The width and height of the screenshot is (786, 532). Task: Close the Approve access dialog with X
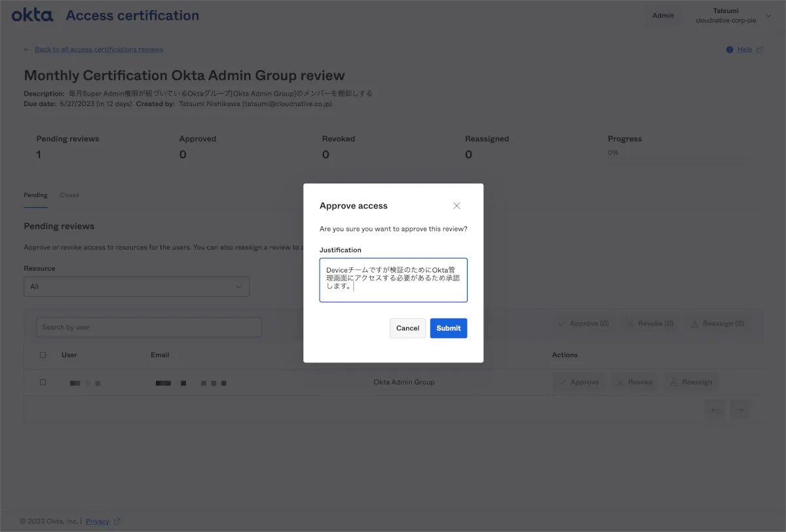457,206
